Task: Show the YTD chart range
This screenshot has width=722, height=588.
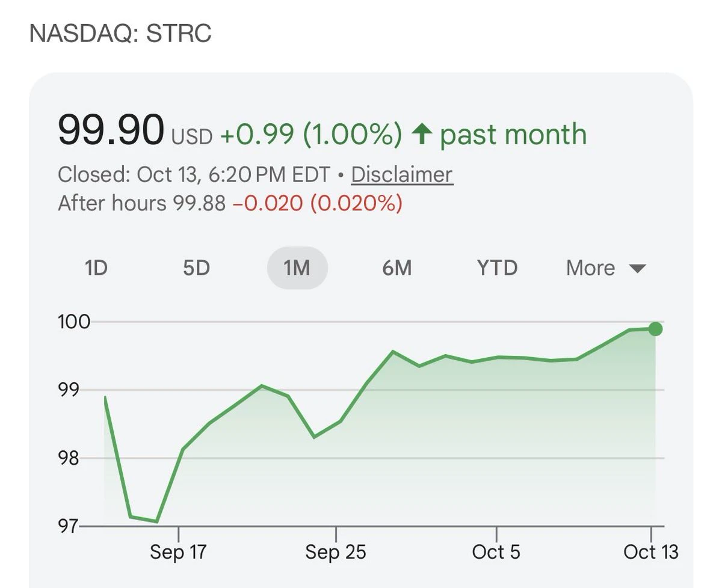Action: pyautogui.click(x=497, y=268)
